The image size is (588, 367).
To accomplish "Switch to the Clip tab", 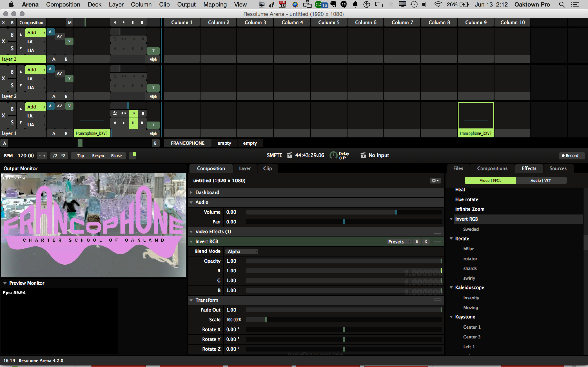I will click(x=267, y=168).
